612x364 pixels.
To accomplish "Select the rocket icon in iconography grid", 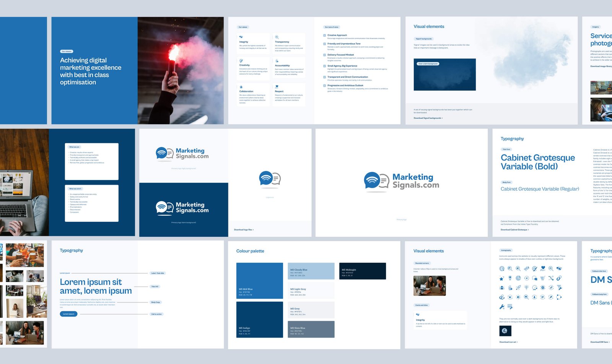I will pos(518,288).
